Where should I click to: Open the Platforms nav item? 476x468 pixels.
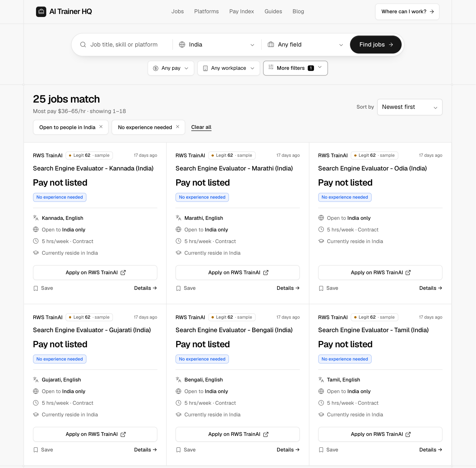point(206,12)
